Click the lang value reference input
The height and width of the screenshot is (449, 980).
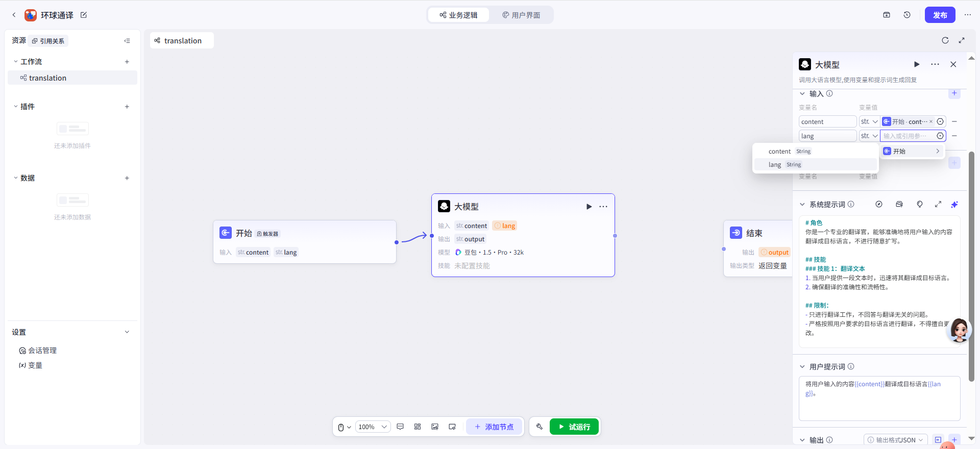[x=908, y=136]
